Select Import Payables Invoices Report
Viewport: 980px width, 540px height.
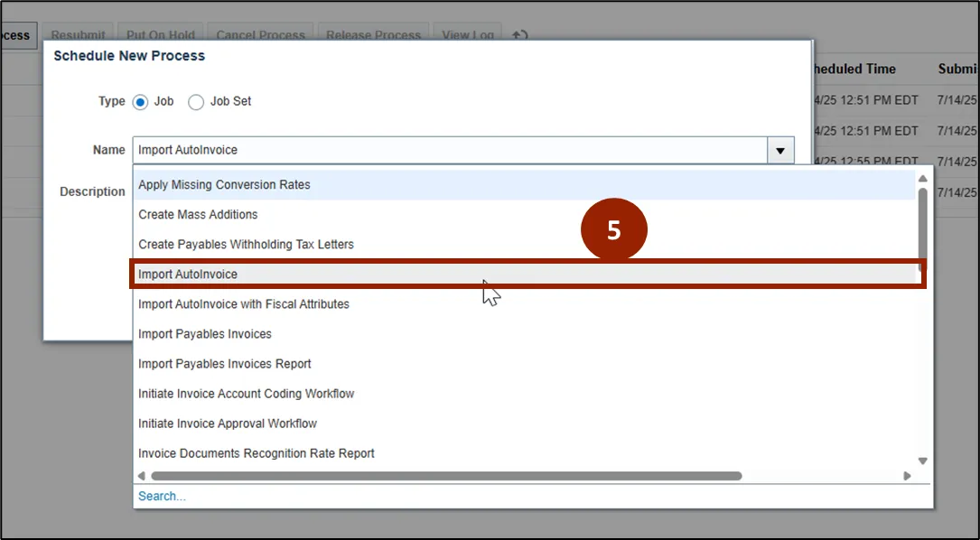click(x=225, y=364)
